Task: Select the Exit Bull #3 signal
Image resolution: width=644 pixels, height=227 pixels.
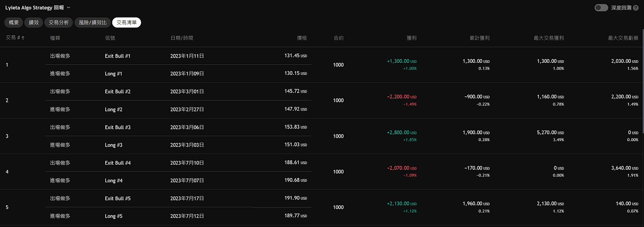Action: pyautogui.click(x=118, y=127)
